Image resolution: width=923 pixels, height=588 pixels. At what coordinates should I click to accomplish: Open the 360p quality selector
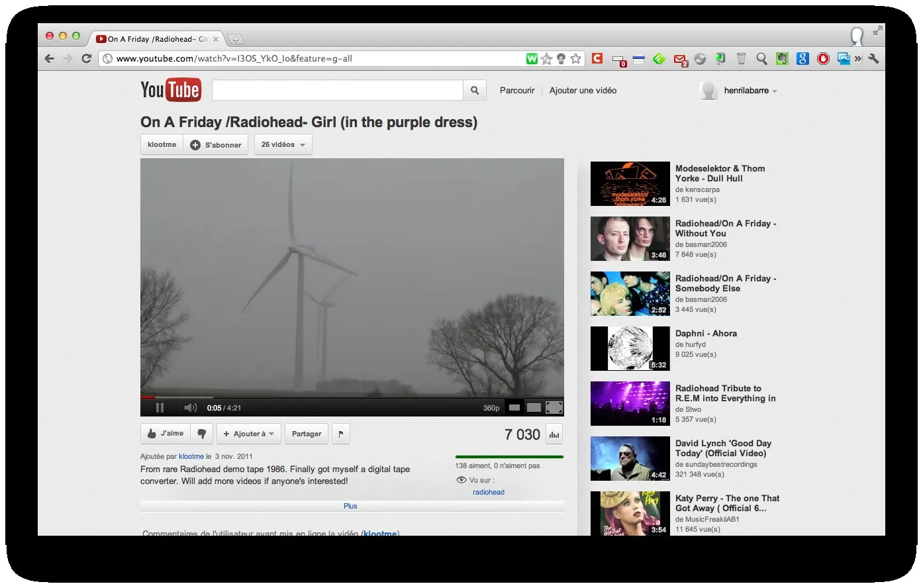click(x=491, y=408)
